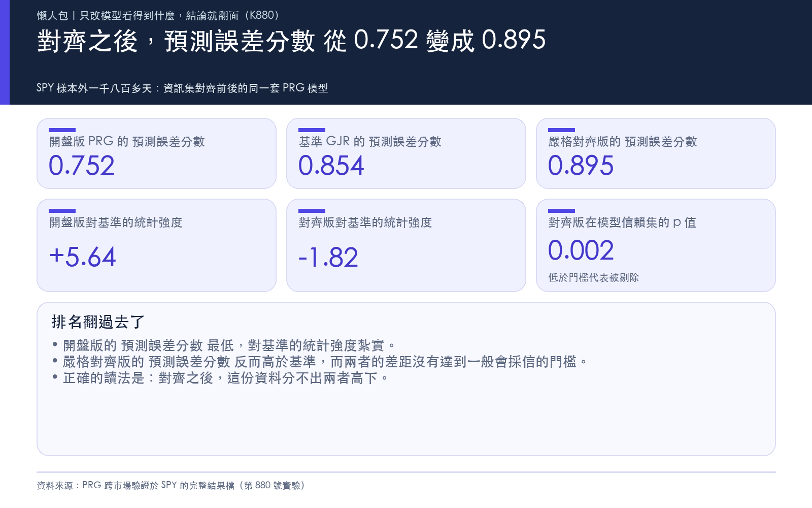Click the value 0.854
The width and height of the screenshot is (812, 508).
pyautogui.click(x=331, y=166)
